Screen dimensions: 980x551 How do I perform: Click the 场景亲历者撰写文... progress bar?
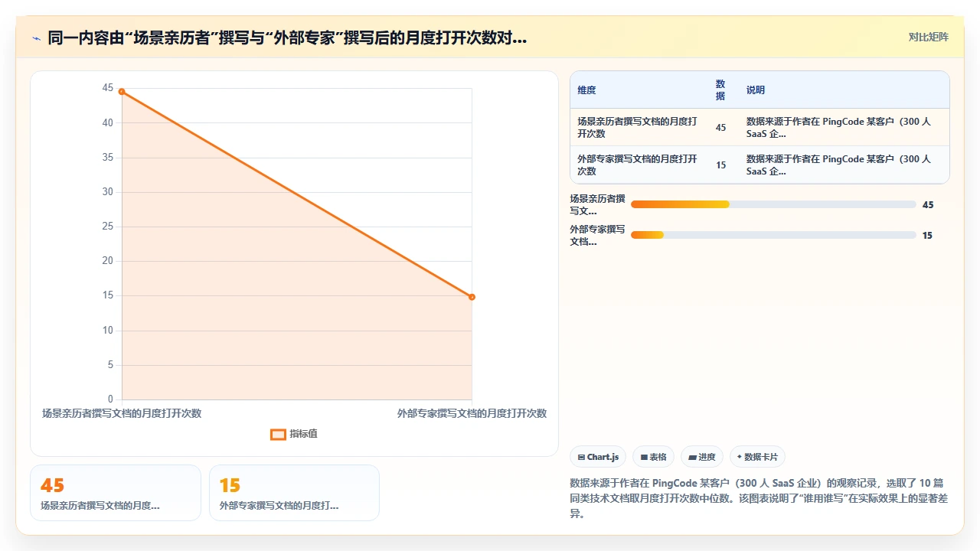(x=773, y=204)
